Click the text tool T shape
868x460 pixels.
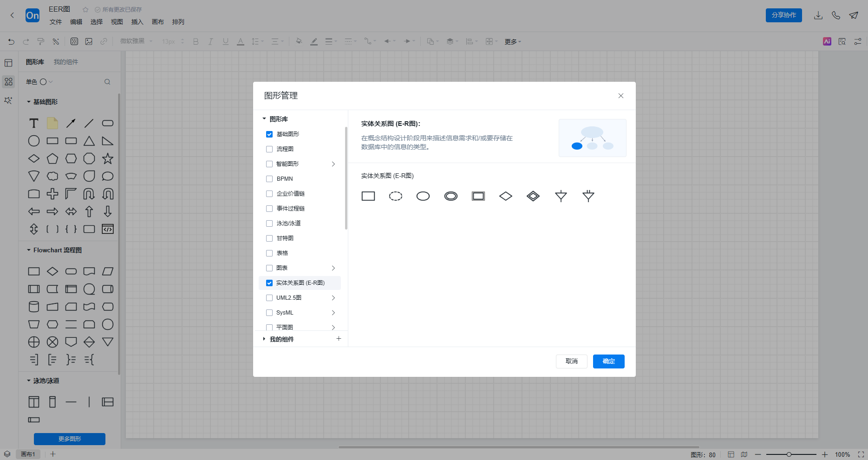34,123
